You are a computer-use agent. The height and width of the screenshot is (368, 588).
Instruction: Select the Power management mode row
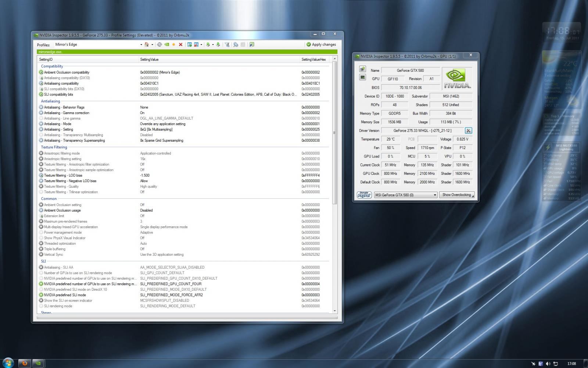pyautogui.click(x=184, y=232)
